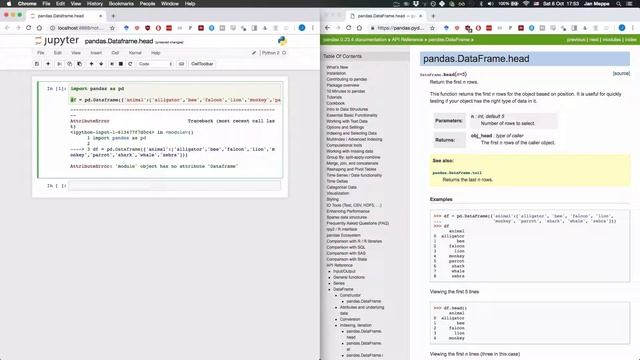Screen dimensions: 640x360
Task: Open Jupyter Insert menu
Action: click(96, 53)
